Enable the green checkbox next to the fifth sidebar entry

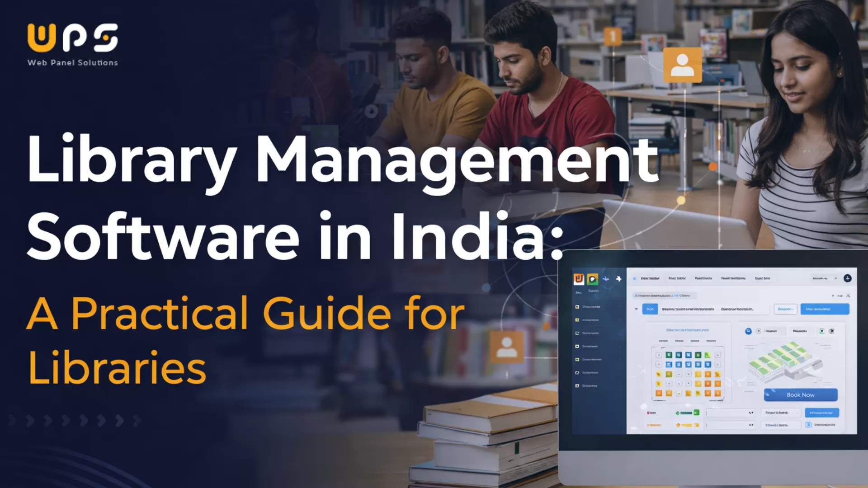tap(577, 359)
